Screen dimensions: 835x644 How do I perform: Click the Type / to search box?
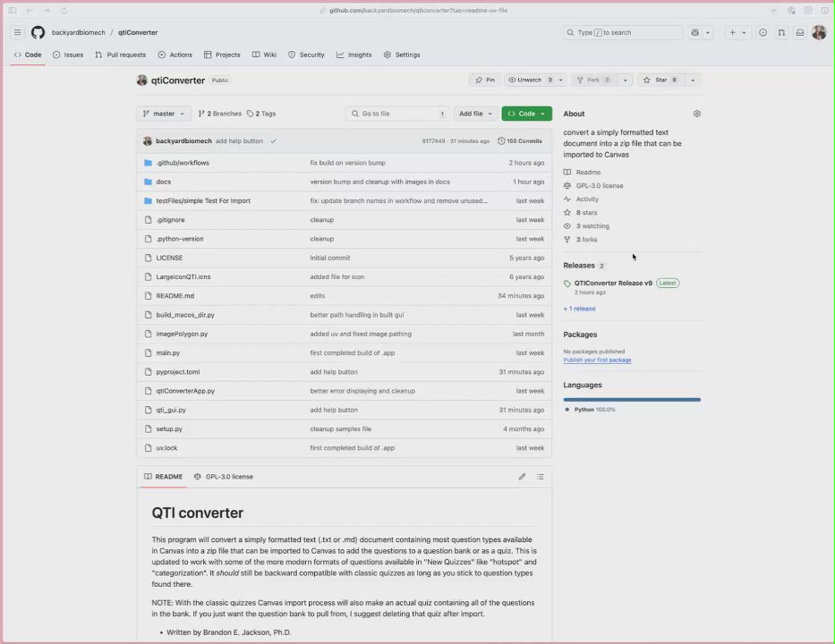pos(623,32)
